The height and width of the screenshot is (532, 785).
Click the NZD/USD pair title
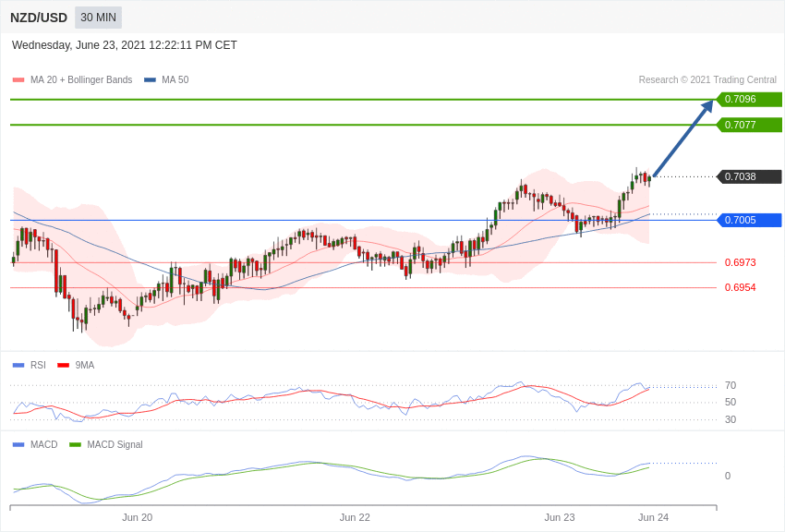tap(39, 18)
